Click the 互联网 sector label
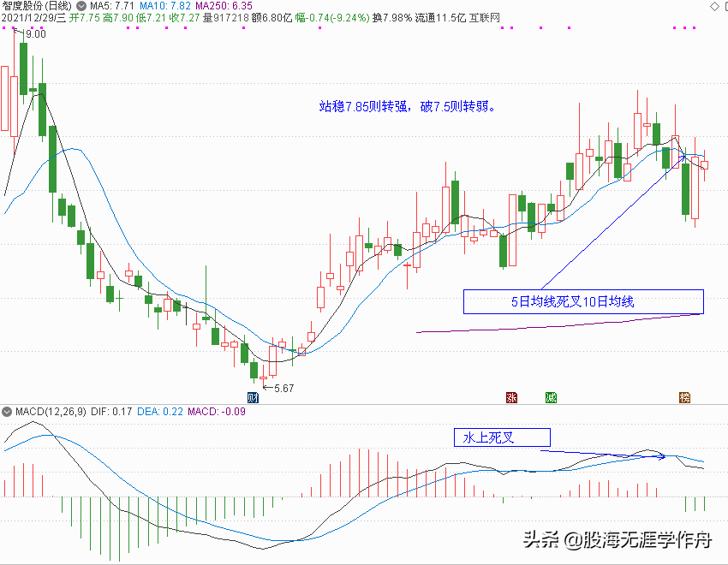This screenshot has width=728, height=565. click(484, 18)
